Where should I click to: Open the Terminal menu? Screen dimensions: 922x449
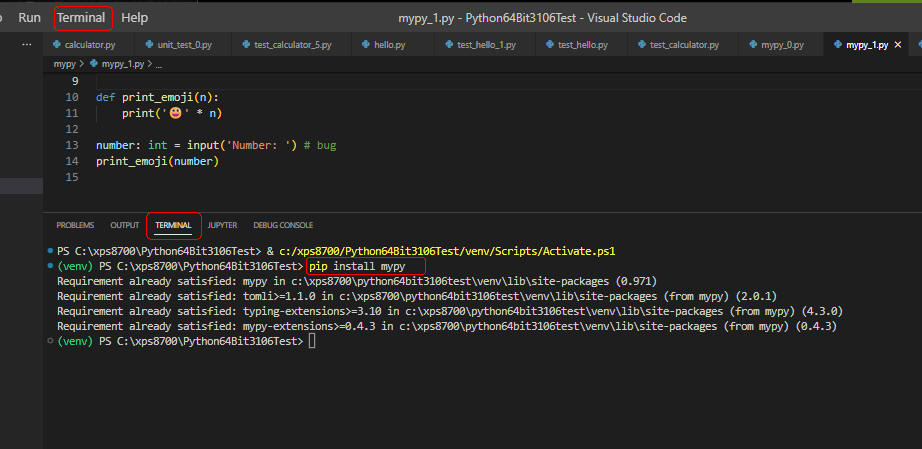[81, 18]
